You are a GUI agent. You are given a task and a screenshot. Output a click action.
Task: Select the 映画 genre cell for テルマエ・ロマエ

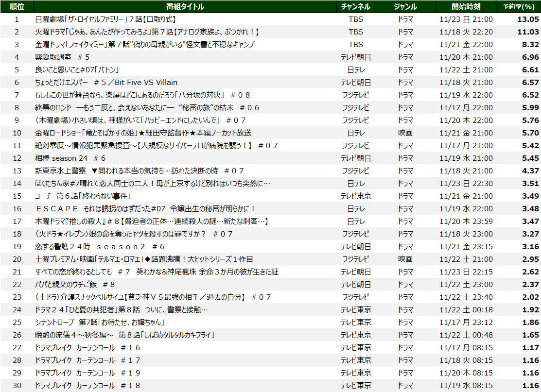coord(405,259)
